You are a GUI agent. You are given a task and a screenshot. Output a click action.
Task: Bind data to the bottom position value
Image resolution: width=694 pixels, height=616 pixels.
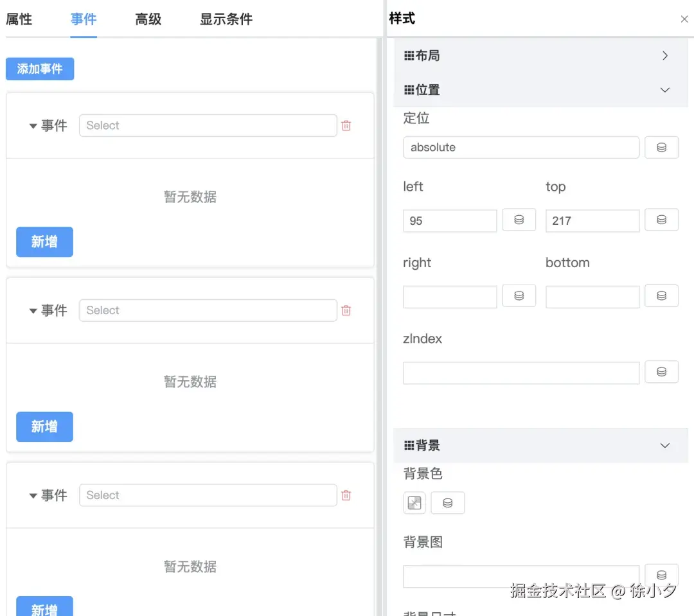click(661, 295)
